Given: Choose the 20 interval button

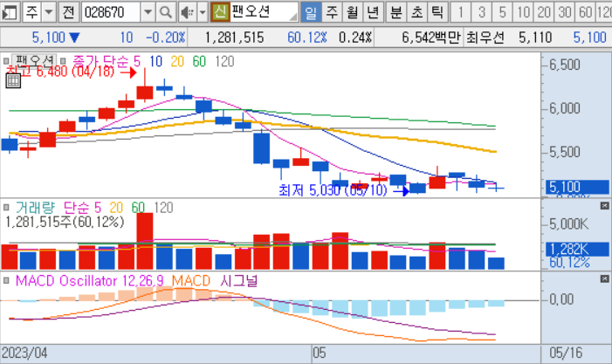Looking at the screenshot, I should coord(544,12).
